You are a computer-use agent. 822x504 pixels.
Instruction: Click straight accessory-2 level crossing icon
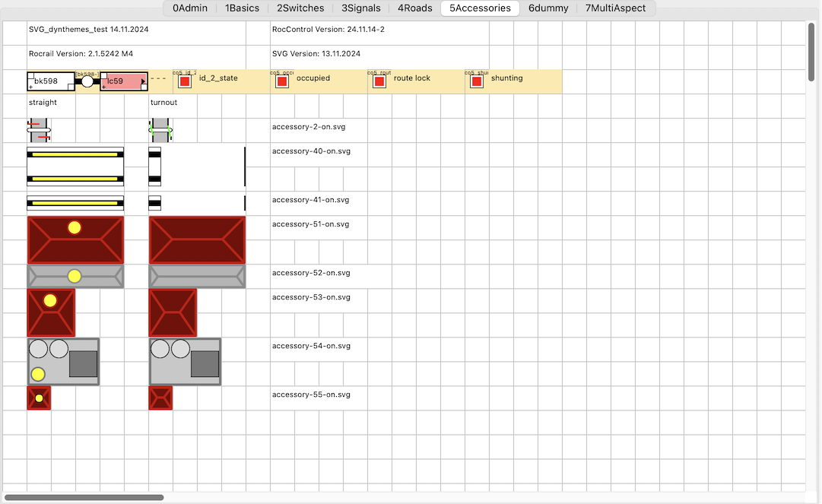pyautogui.click(x=39, y=130)
